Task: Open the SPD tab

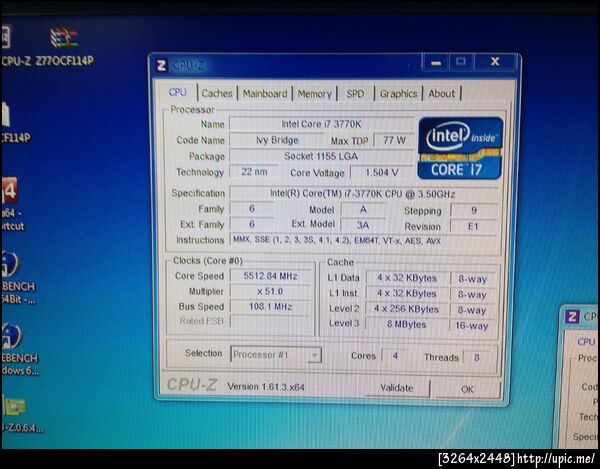Action: [x=355, y=94]
